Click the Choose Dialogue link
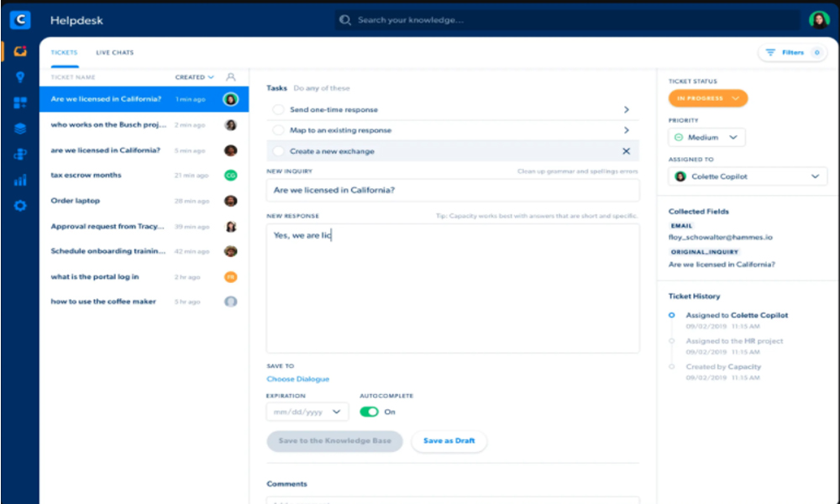This screenshot has width=840, height=504. (298, 379)
